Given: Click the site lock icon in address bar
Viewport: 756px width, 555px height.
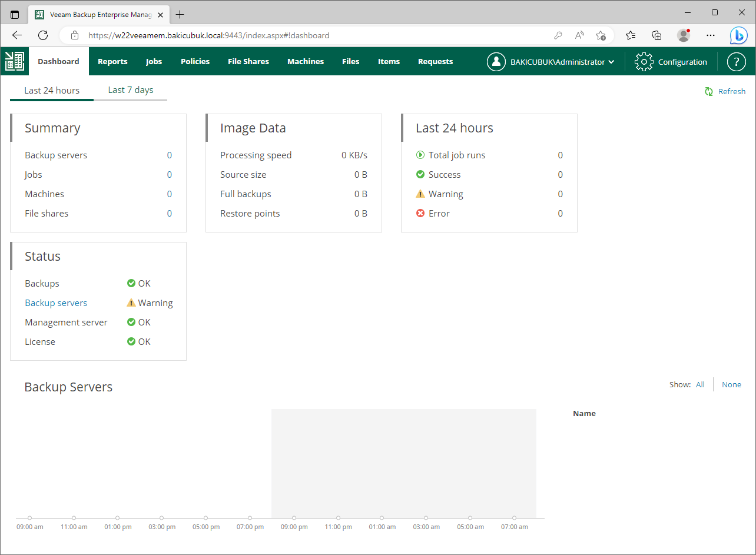Looking at the screenshot, I should pos(75,35).
